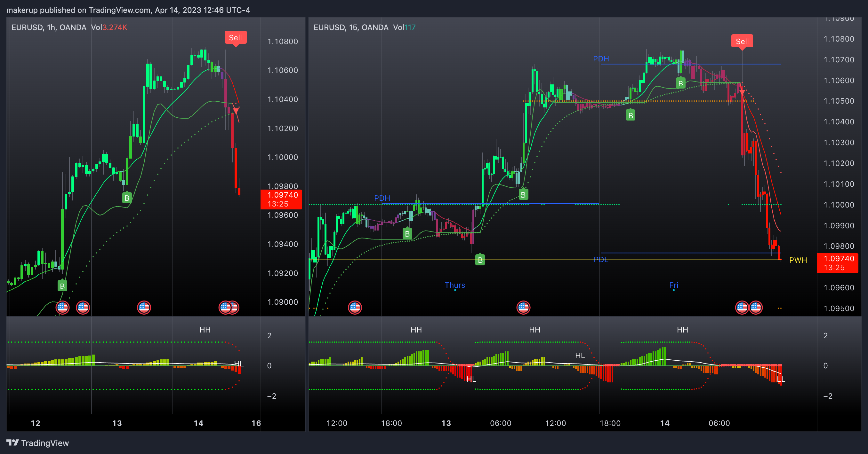Click the Friday PDH label near the 1.10700 level

tap(601, 59)
